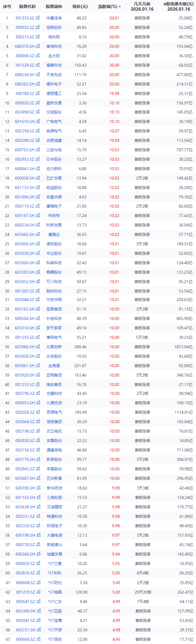This screenshot has width=196, height=644.
Task: Click the chart icon next to 002028.SZ
Action: 38,413
